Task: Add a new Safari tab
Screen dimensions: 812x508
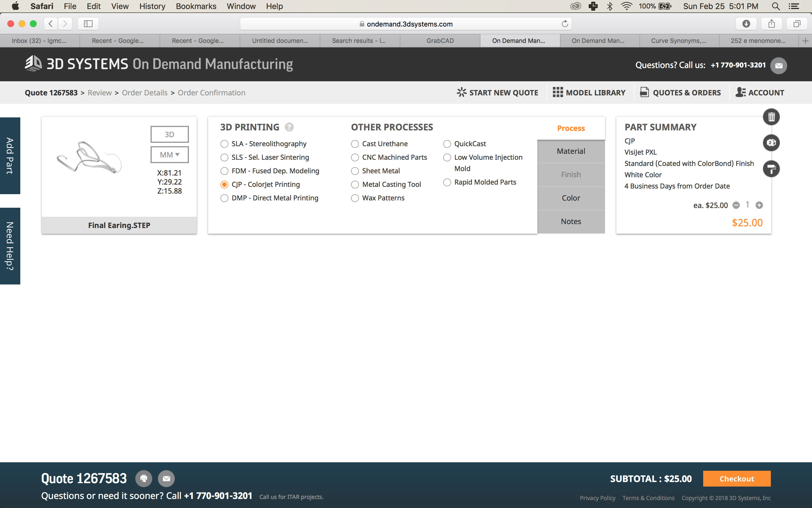Action: click(x=805, y=41)
